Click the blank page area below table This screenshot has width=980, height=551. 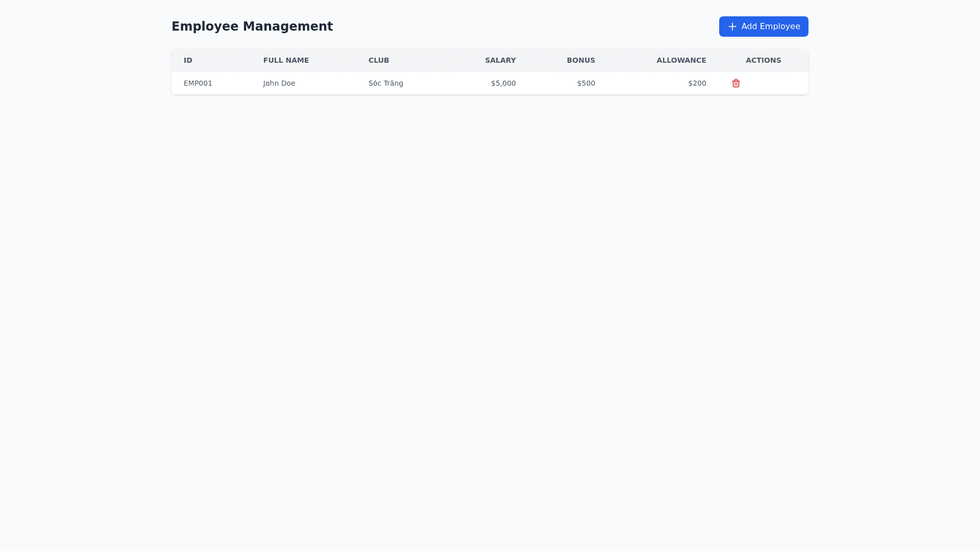tap(490, 306)
